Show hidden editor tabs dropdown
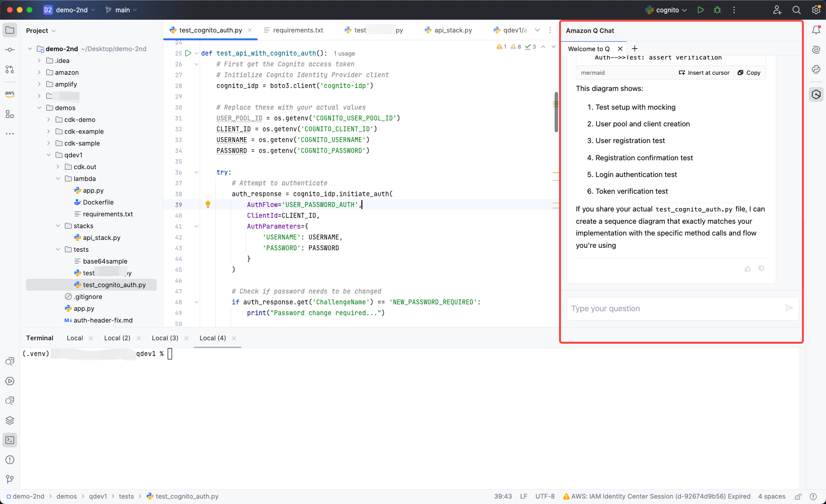The width and height of the screenshot is (826, 504). (537, 30)
